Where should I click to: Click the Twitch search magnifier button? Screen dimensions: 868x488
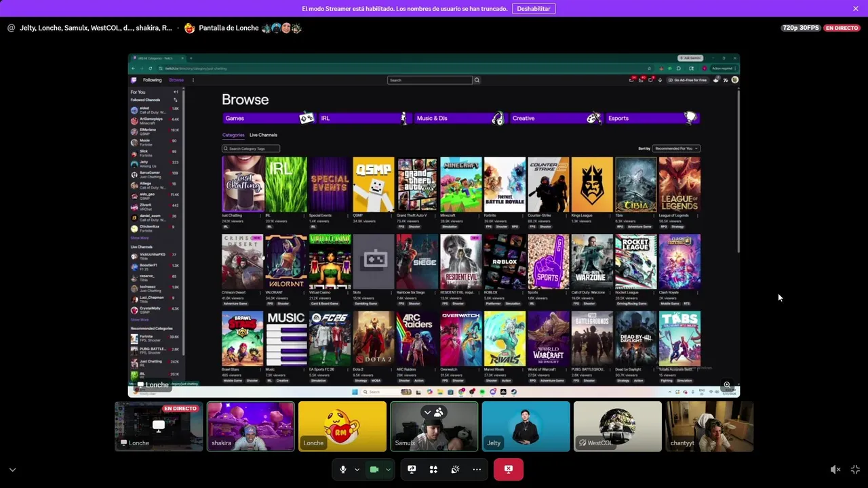point(477,80)
